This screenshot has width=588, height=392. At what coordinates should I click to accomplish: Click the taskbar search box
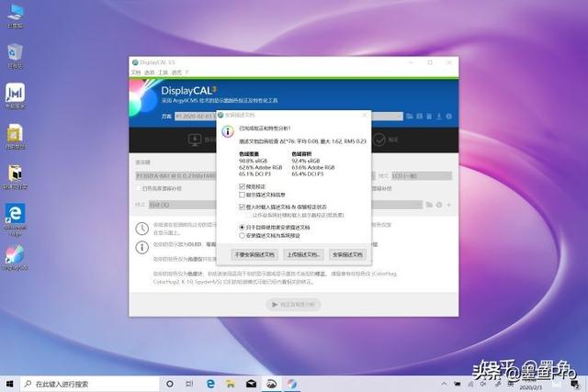(90, 384)
